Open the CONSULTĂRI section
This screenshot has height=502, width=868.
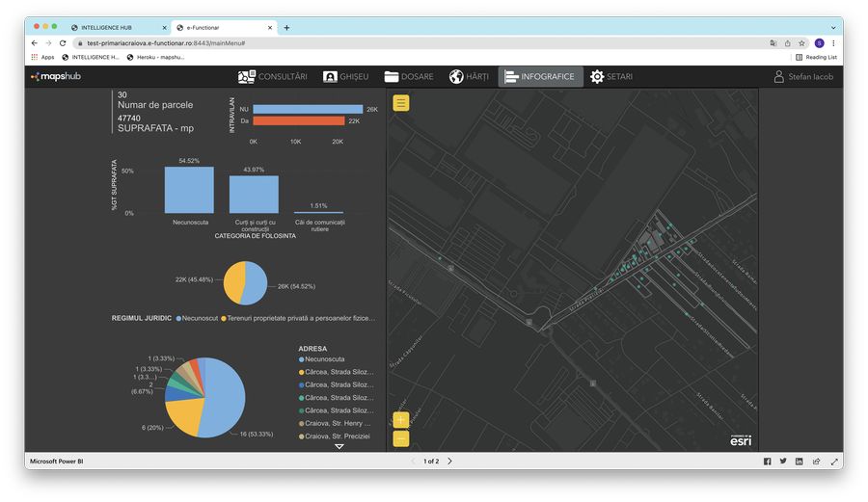point(273,77)
